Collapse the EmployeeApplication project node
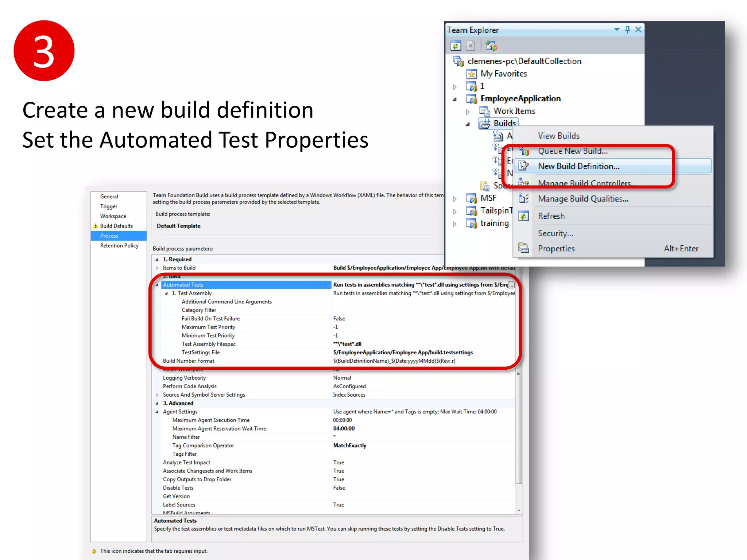The image size is (747, 560). tap(454, 99)
